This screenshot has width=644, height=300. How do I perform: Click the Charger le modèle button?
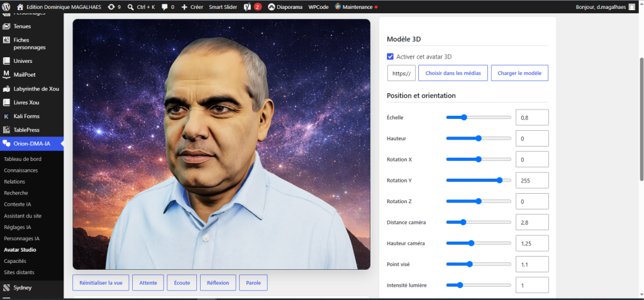coord(519,73)
